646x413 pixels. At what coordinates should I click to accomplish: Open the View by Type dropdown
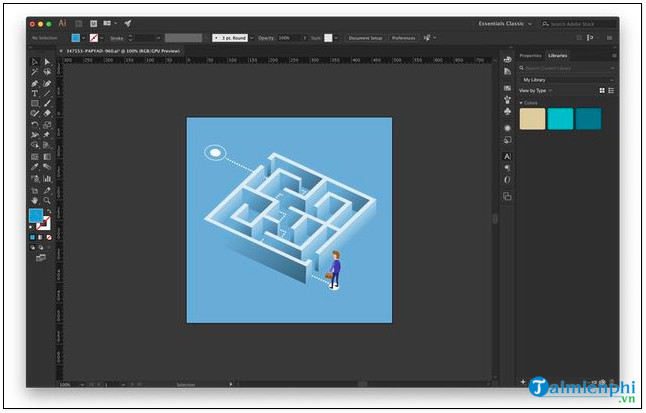click(535, 90)
